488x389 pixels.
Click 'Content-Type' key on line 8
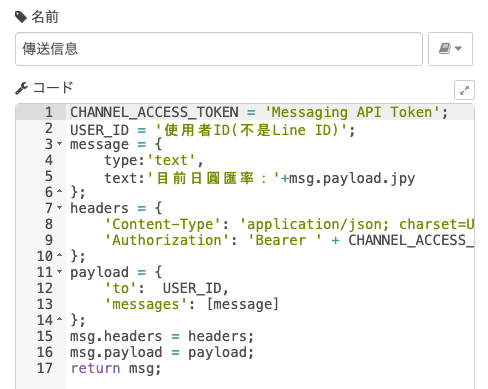[x=163, y=224]
